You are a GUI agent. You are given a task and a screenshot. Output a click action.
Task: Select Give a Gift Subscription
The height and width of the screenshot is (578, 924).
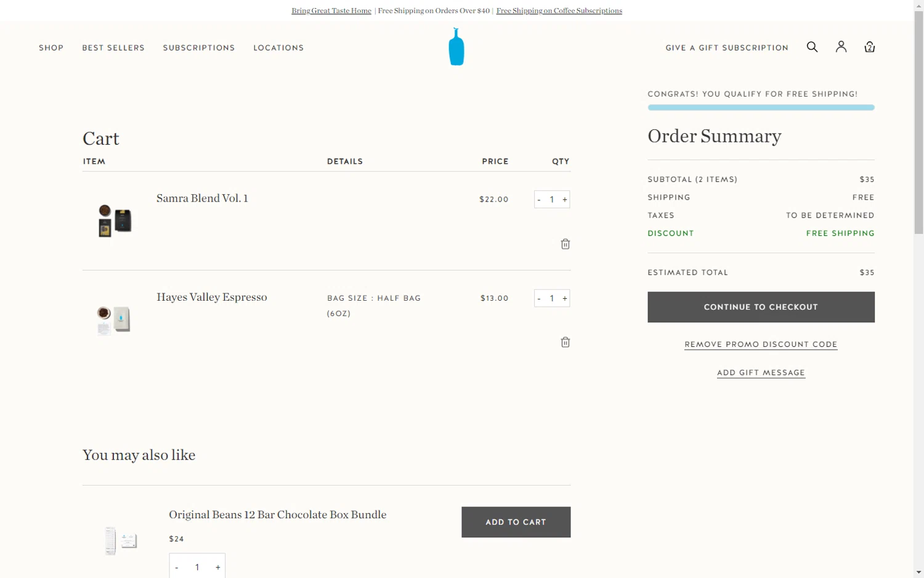point(727,47)
